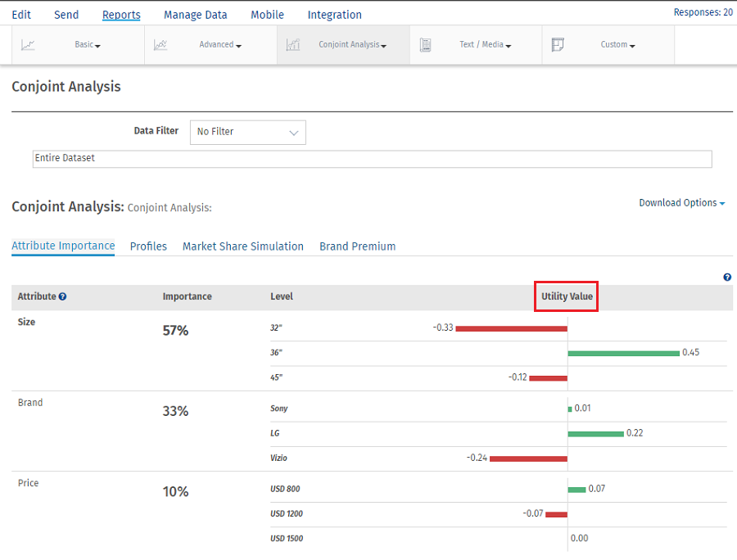
Task: Click the Responses: 20 link
Action: click(703, 12)
